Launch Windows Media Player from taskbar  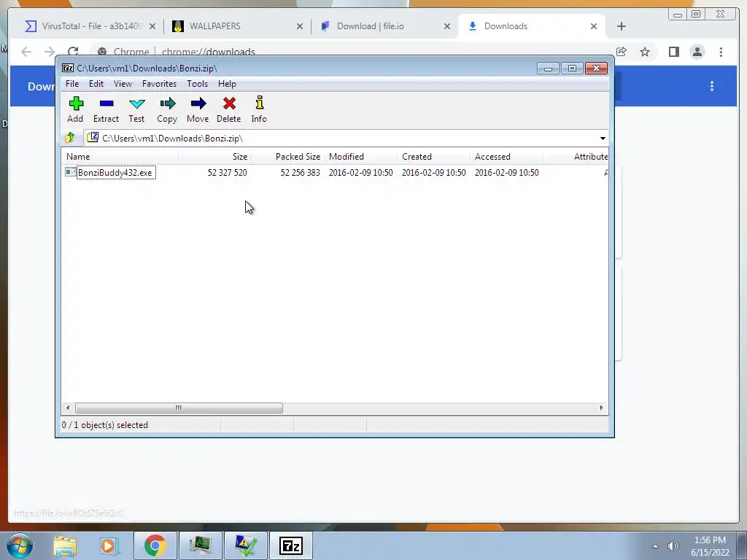[109, 545]
